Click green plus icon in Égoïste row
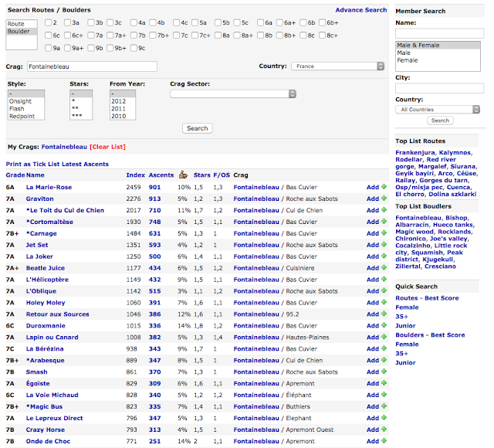 pos(384,383)
